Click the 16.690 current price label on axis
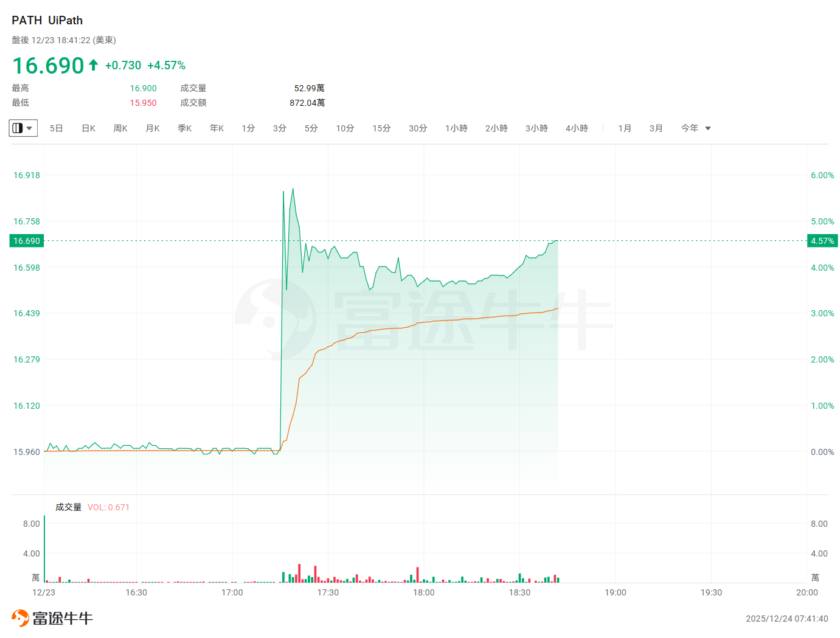Screen dimensions: 840x638 click(x=27, y=241)
